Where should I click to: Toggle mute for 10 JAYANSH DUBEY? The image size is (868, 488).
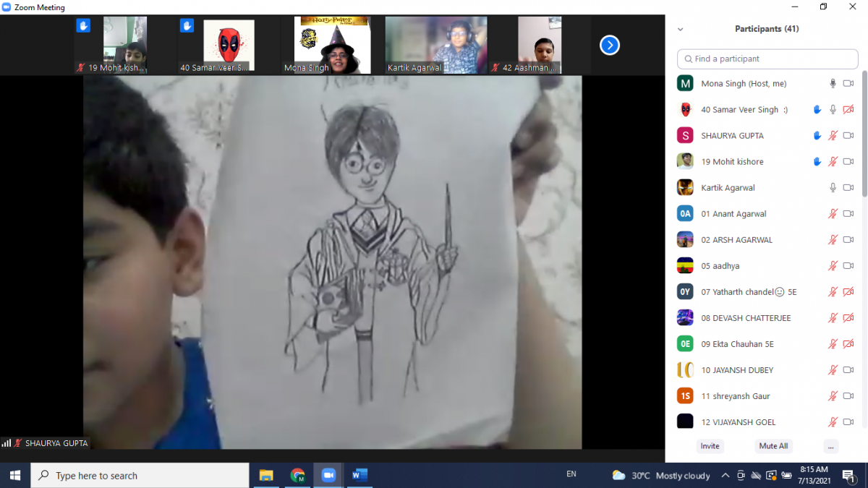pos(833,370)
